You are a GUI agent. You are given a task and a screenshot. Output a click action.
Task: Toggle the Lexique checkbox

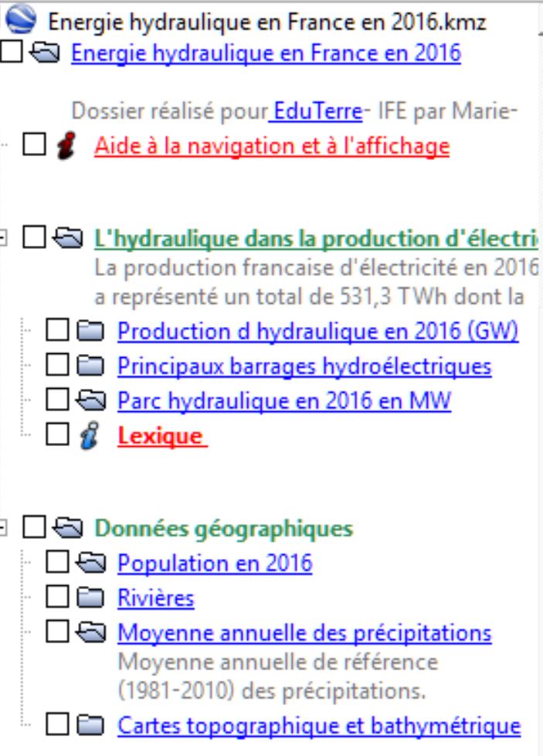[56, 436]
